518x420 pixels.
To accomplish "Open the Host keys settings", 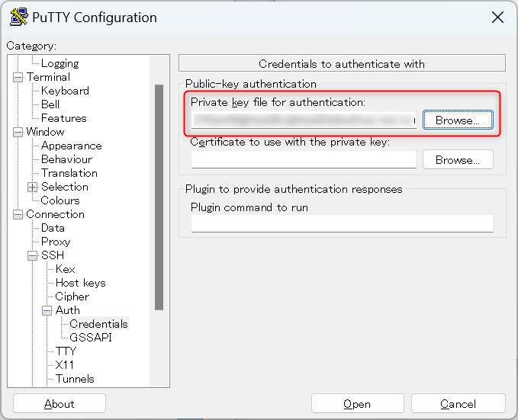I will point(81,283).
